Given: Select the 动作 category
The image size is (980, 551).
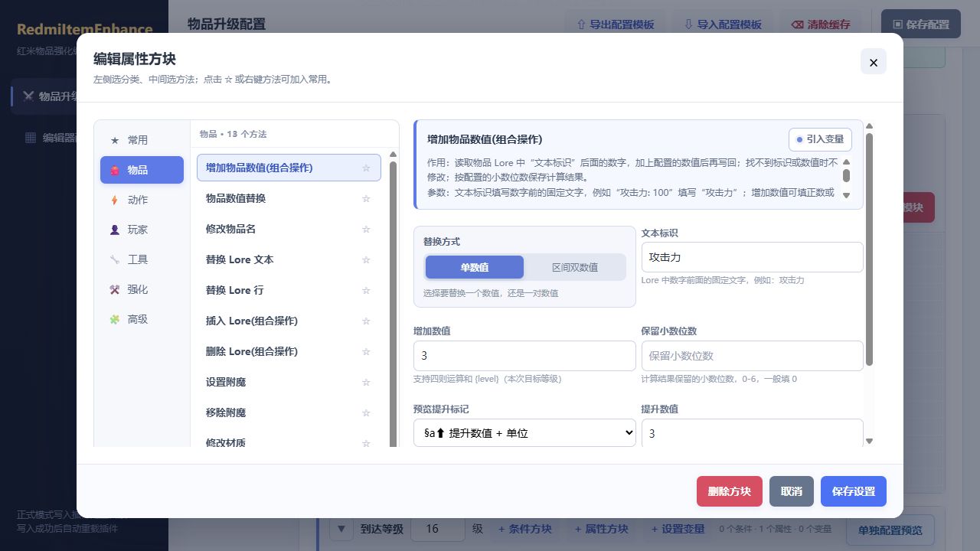Looking at the screenshot, I should (x=142, y=200).
